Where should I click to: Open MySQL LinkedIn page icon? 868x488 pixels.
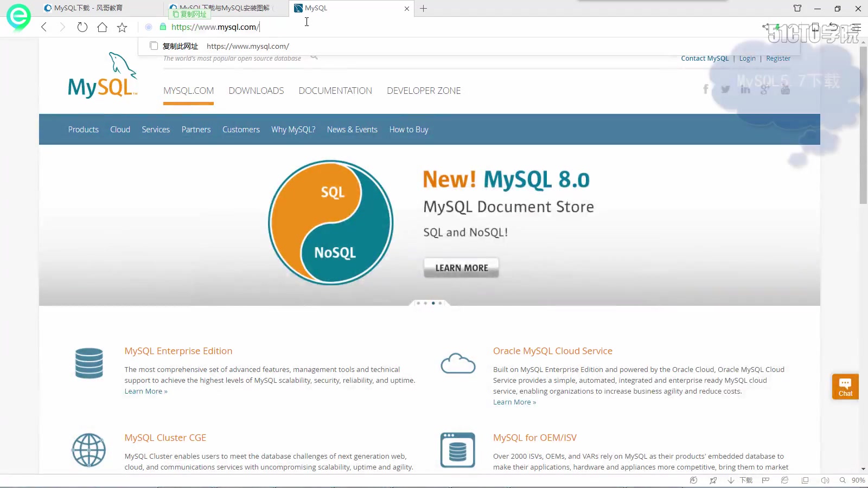(x=745, y=89)
